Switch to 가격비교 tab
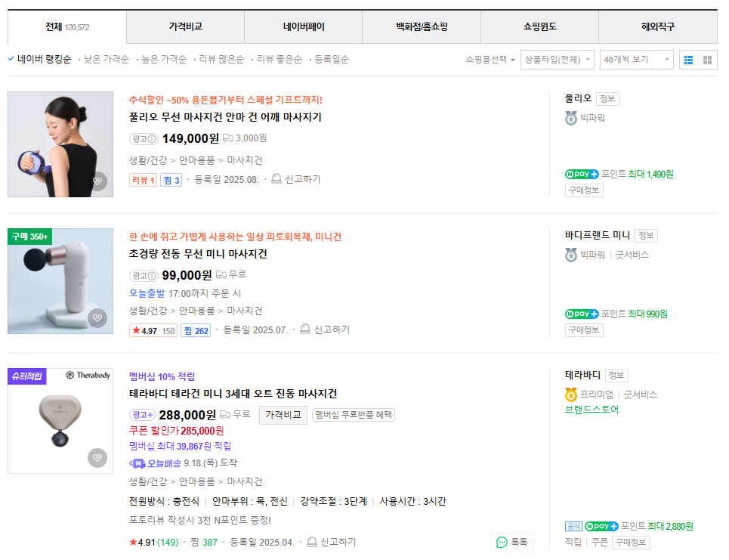The width and height of the screenshot is (729, 560). point(186,27)
